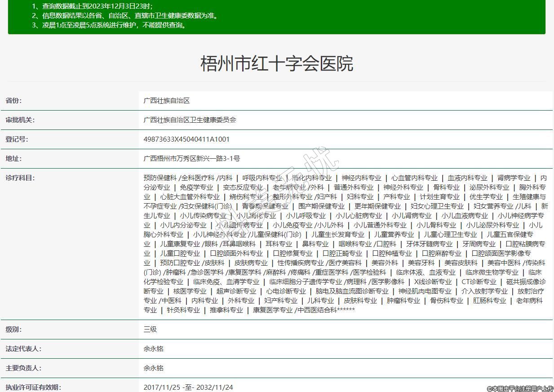Viewport: 554px width, 392px height.
Task: Select the 执业许可证有效期 field label
Action: click(x=33, y=387)
